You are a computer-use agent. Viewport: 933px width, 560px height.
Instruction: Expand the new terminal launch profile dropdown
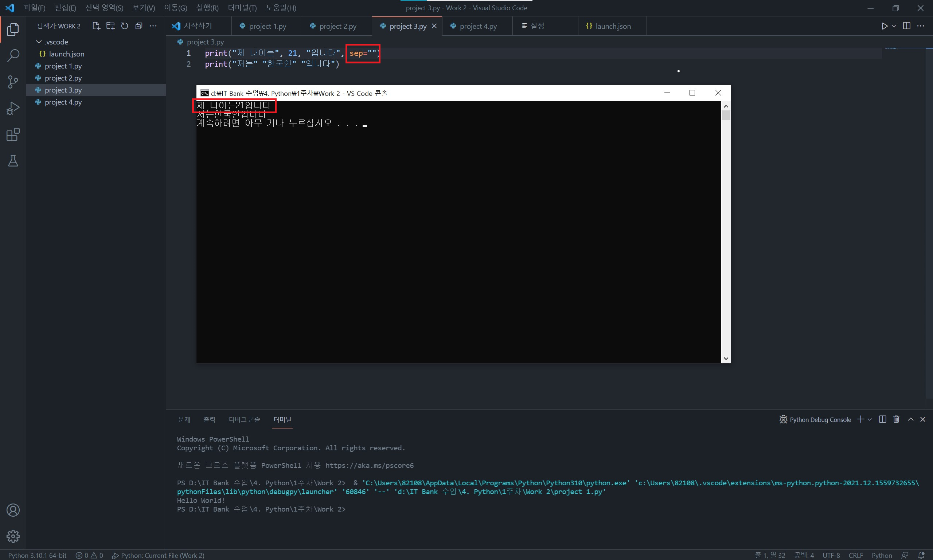(870, 420)
